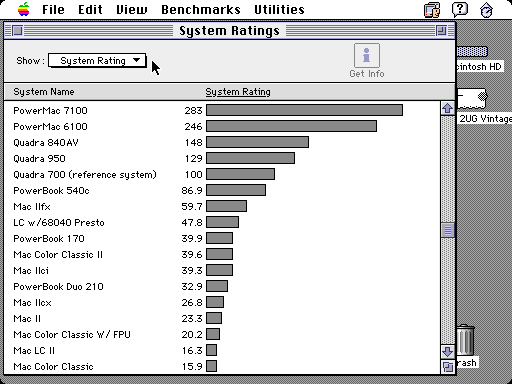Click the System Ratings close box

tap(17, 31)
